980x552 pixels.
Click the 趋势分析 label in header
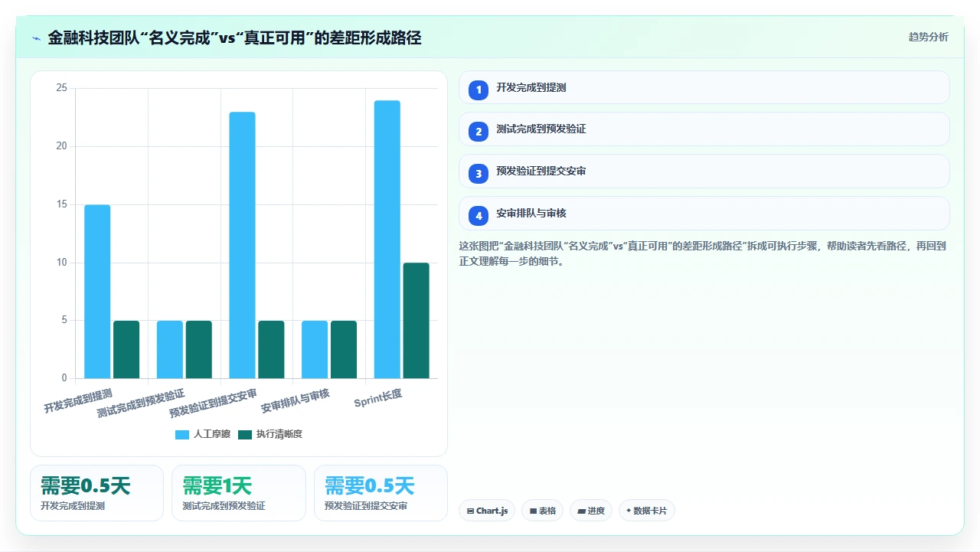928,38
